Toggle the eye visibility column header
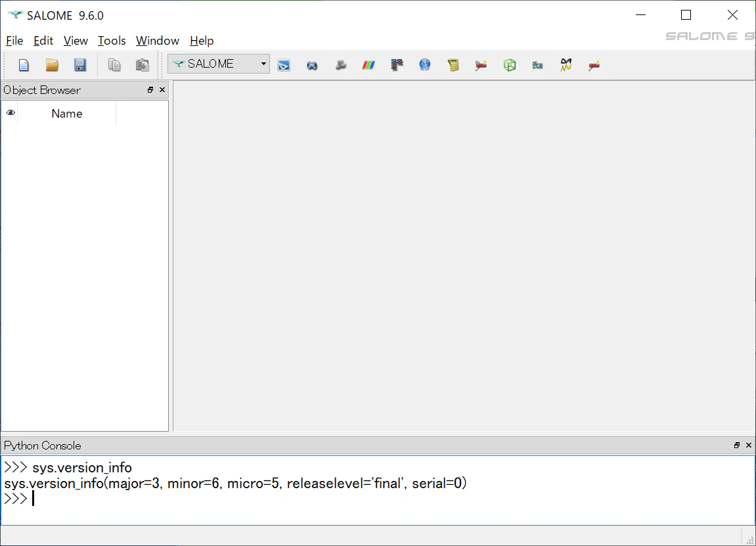Image resolution: width=756 pixels, height=546 pixels. (10, 113)
